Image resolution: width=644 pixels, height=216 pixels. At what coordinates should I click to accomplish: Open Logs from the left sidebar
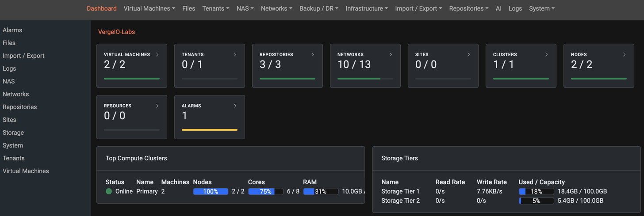pyautogui.click(x=9, y=68)
